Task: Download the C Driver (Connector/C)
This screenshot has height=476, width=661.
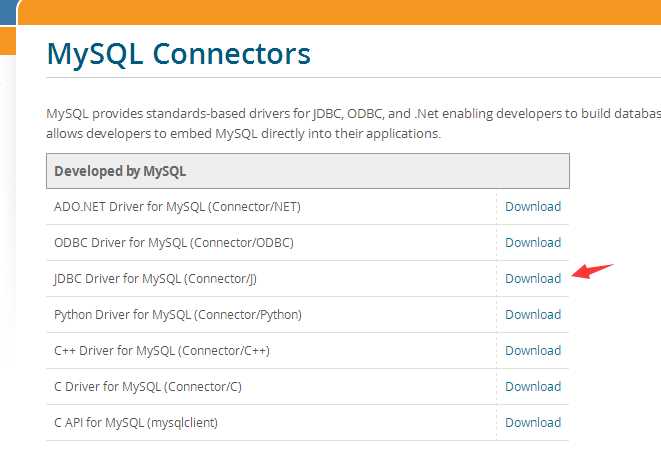Action: (x=533, y=387)
